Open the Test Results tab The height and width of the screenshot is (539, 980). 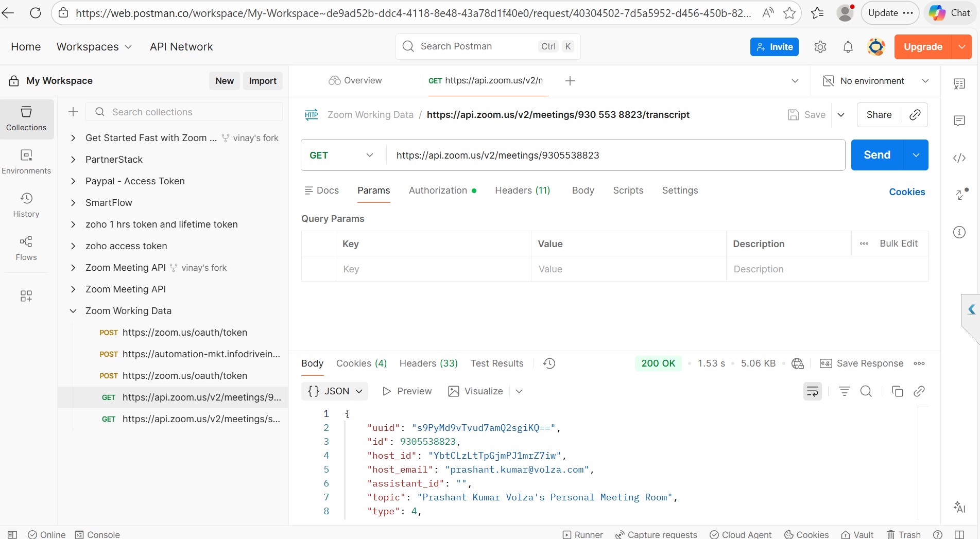[497, 363]
